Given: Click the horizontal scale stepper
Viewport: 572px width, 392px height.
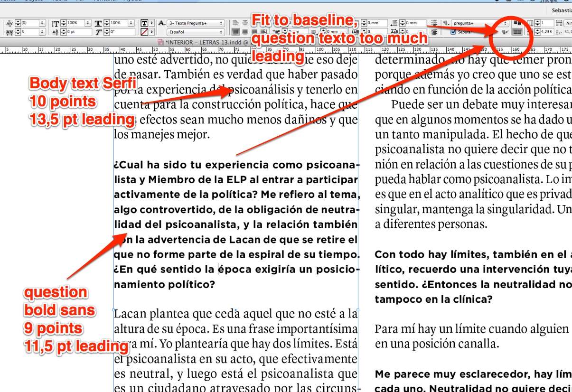Looking at the screenshot, I should 107,23.
